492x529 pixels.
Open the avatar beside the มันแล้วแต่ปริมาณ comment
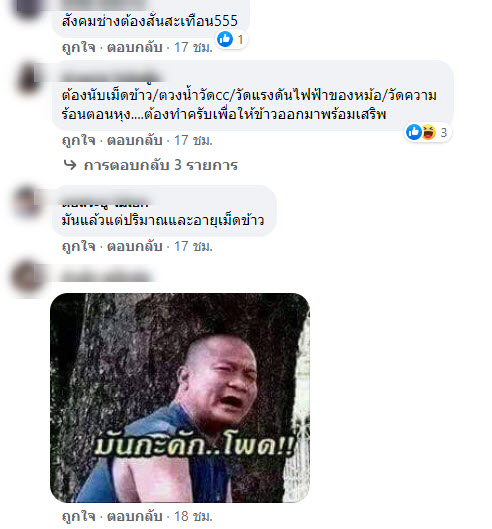(28, 202)
